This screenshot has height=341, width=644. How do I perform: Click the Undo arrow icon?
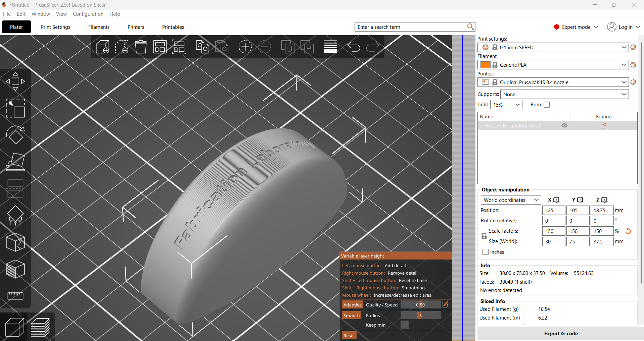(354, 47)
